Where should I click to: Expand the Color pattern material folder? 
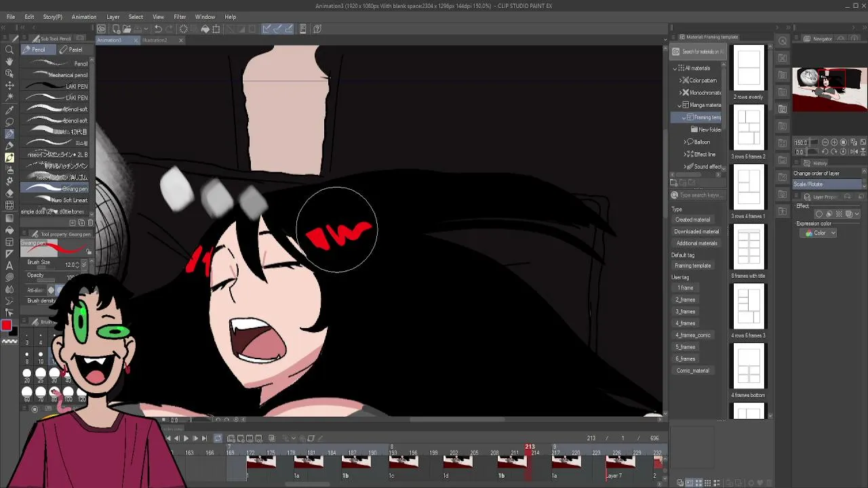[x=680, y=80]
